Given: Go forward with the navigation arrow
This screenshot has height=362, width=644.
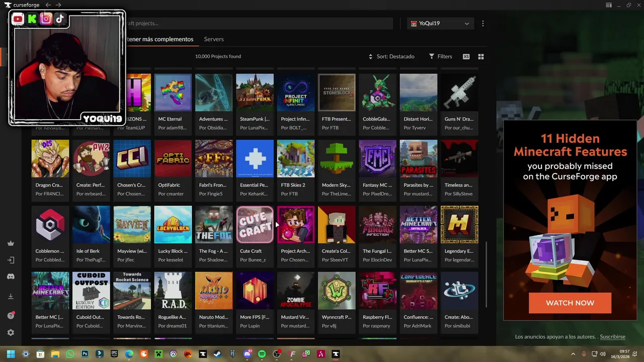Looking at the screenshot, I should (58, 5).
